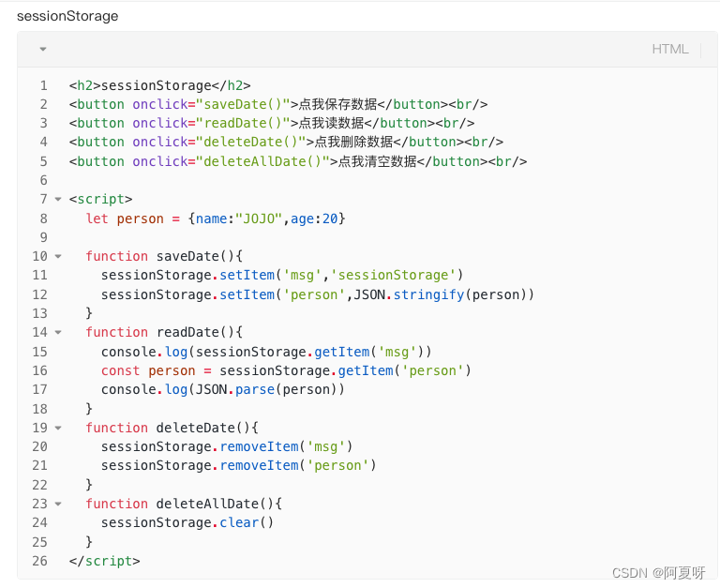Click the let person declaration line

(x=216, y=219)
